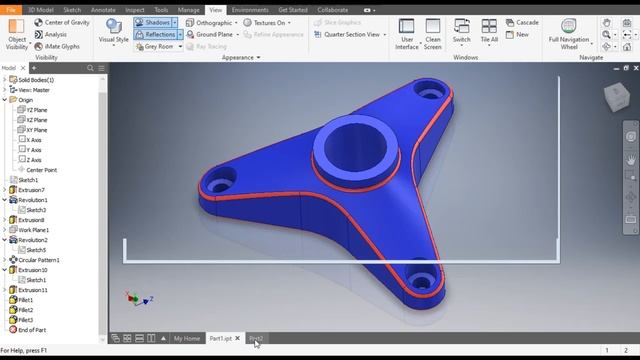640x360 pixels.
Task: Select the End of Part marker
Action: (x=28, y=330)
